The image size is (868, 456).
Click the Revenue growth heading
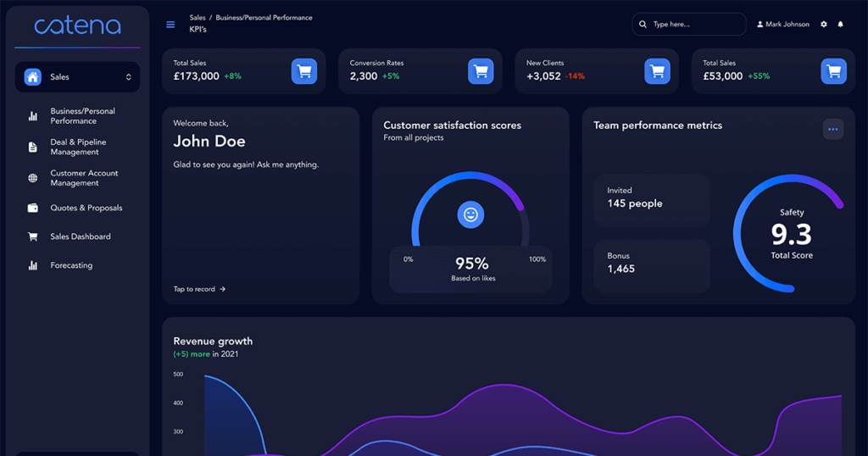213,342
